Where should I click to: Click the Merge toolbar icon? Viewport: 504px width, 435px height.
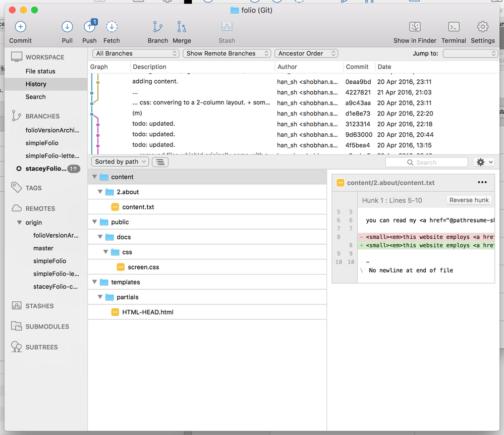tap(182, 27)
